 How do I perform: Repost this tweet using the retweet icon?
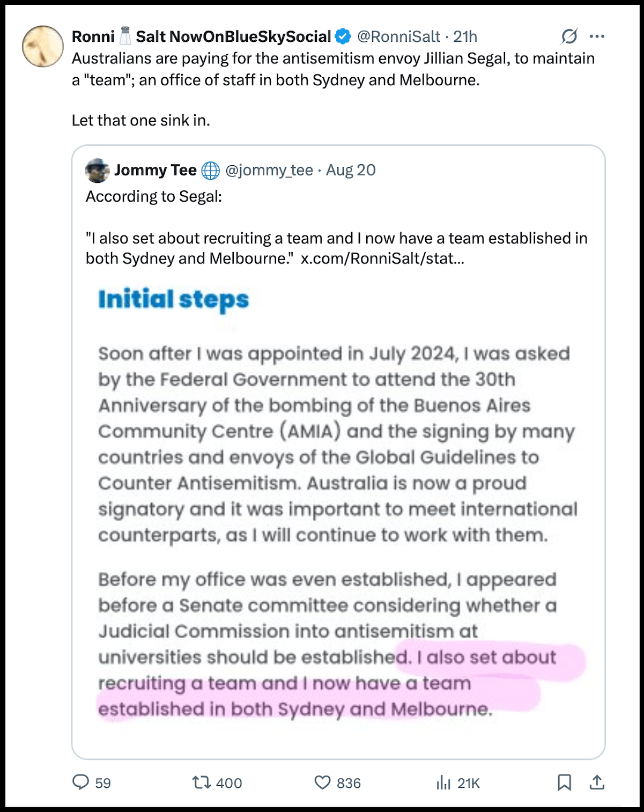(202, 783)
